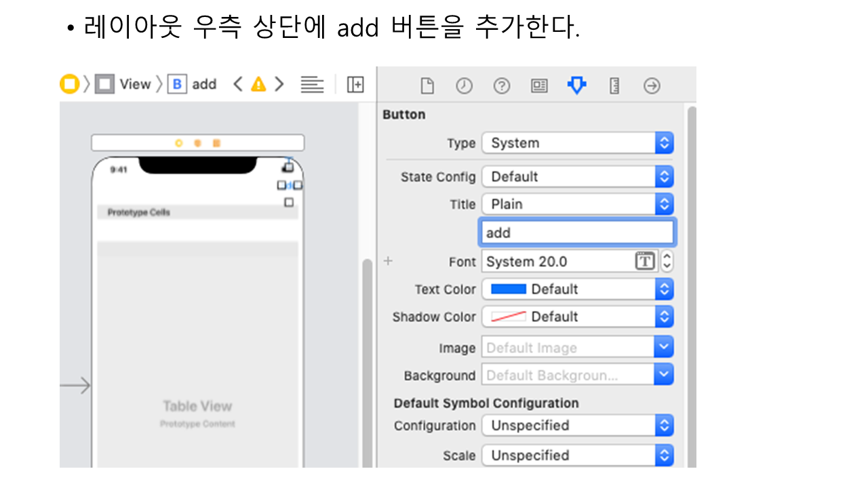Click the yellow warning triangle icon
This screenshot has height=488, width=868.
click(258, 85)
